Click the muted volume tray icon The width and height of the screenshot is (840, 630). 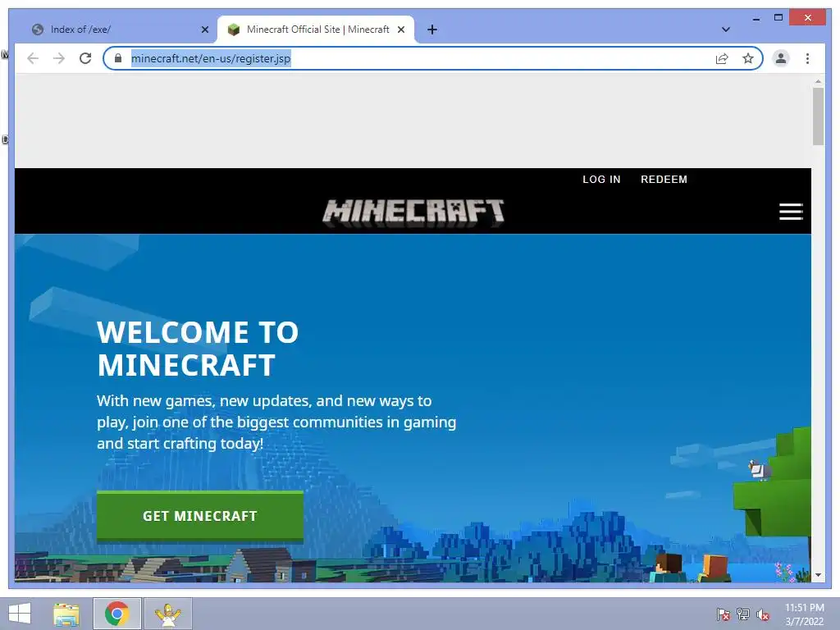(762, 614)
